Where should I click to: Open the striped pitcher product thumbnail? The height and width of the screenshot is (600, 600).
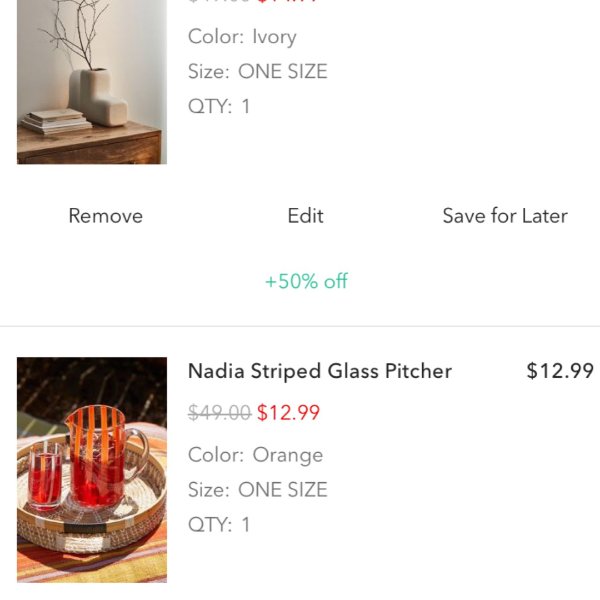[x=92, y=470]
